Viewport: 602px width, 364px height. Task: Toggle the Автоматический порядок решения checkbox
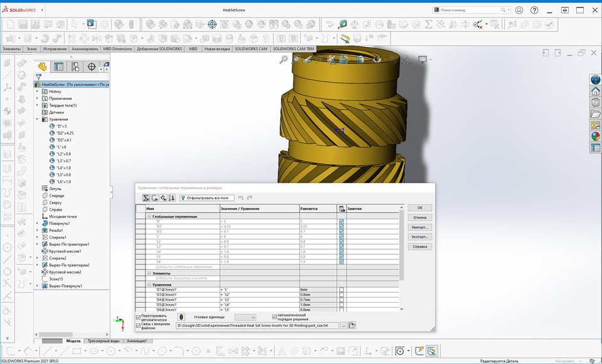pyautogui.click(x=274, y=316)
